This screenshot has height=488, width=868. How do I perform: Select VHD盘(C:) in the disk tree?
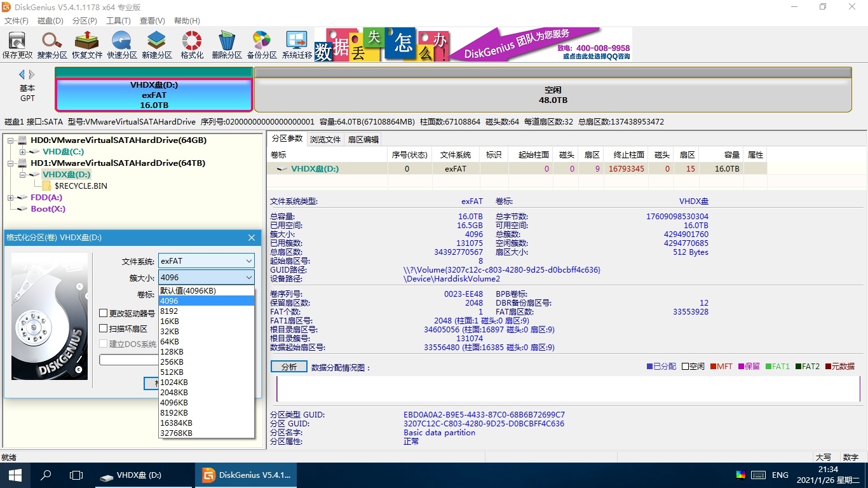[x=63, y=152]
